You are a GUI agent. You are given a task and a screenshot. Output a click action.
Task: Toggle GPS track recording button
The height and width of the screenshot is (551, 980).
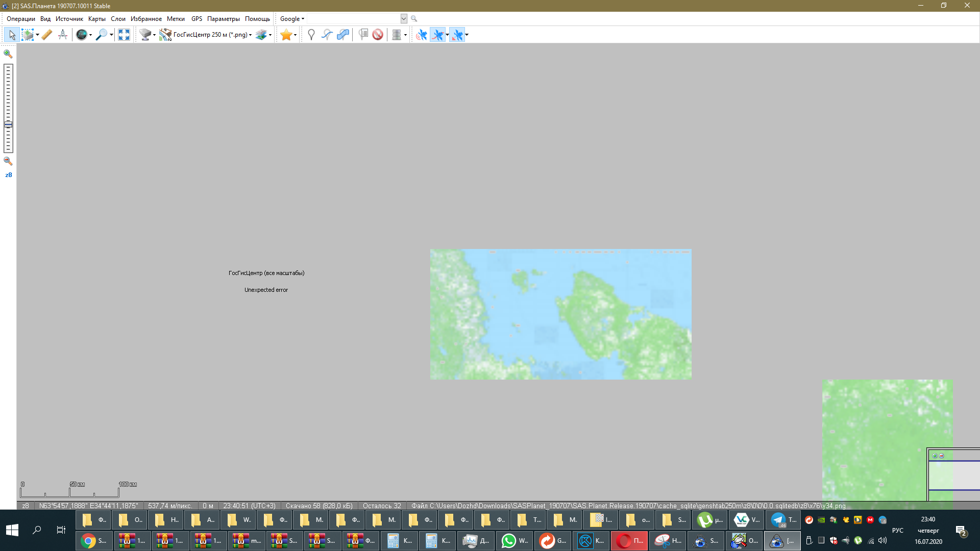(x=438, y=35)
